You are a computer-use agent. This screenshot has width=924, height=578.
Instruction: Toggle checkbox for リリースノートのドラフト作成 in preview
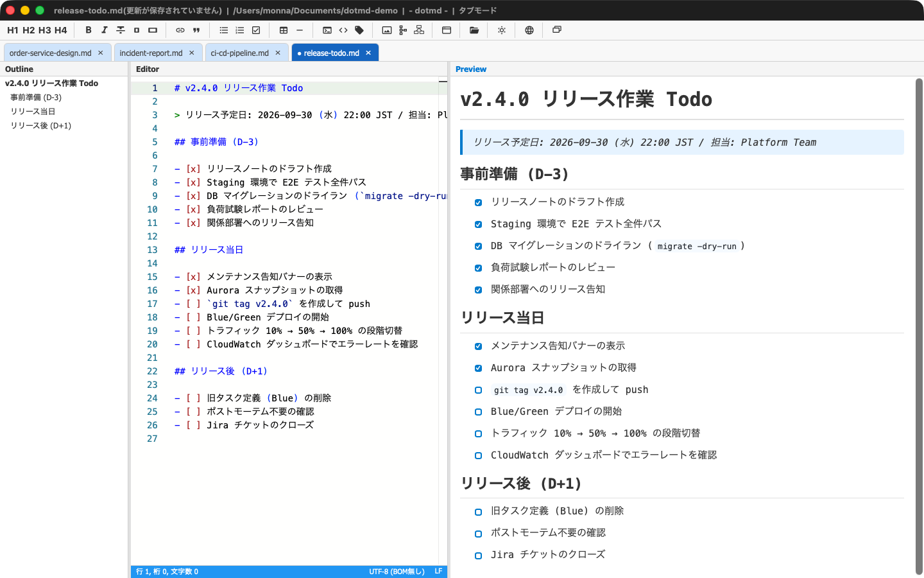(478, 202)
